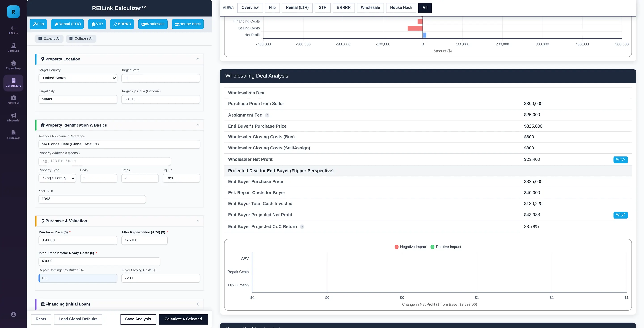The height and width of the screenshot is (328, 644).
Task: Open Deal Lab flask icon
Action: tap(13, 45)
